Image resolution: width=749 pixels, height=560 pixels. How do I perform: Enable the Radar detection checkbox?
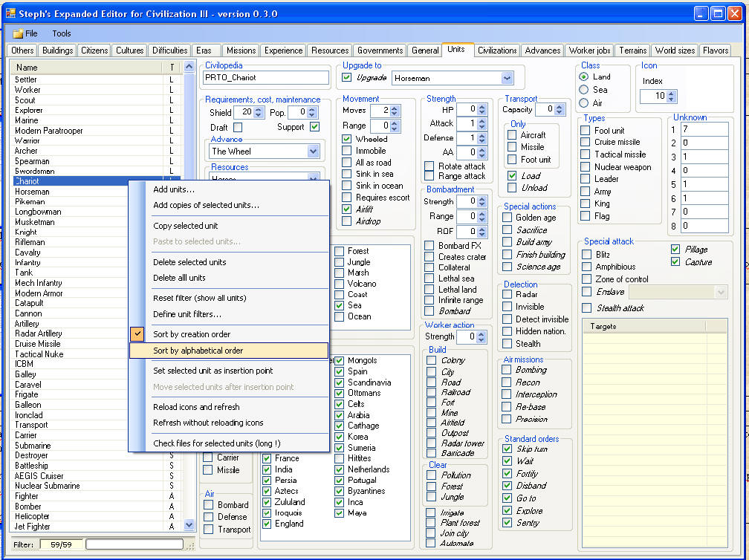click(x=508, y=295)
